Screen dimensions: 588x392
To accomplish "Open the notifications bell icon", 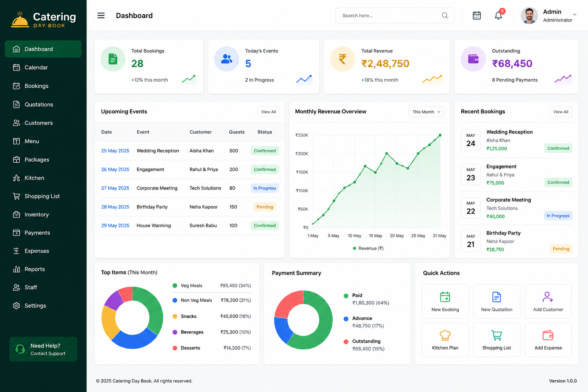I will 498,15.
